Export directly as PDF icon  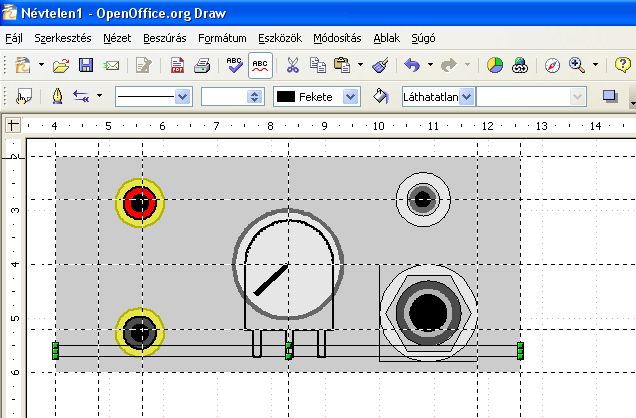click(177, 65)
